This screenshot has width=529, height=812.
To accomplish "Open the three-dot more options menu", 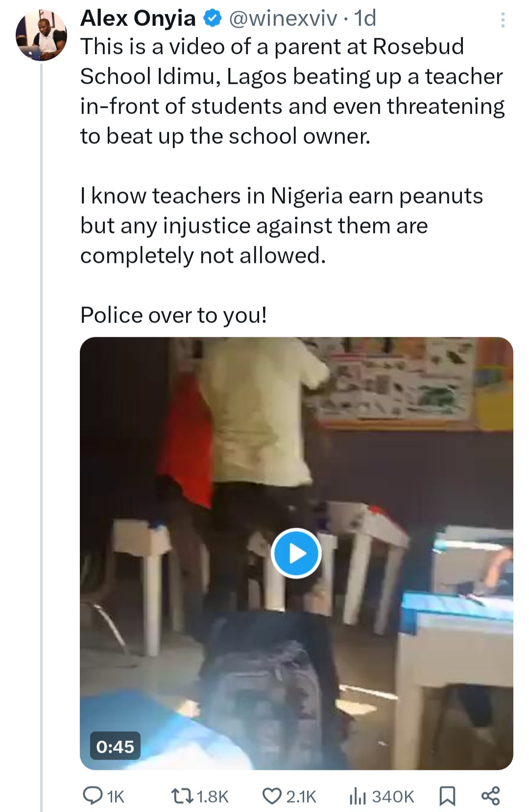I will (503, 20).
